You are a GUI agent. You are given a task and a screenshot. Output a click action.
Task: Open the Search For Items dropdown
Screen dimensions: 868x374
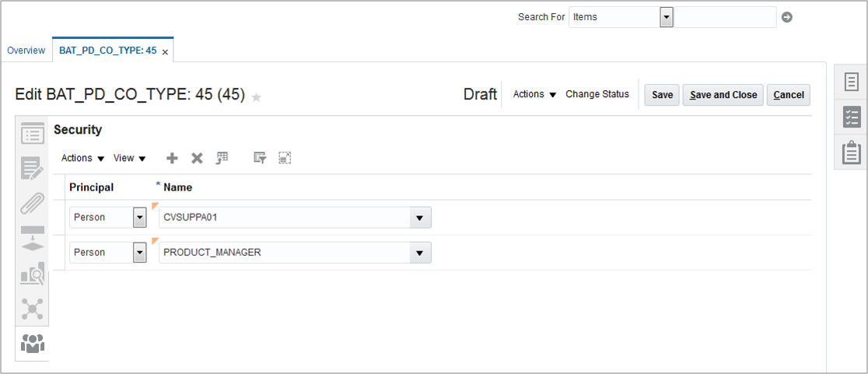pyautogui.click(x=667, y=17)
